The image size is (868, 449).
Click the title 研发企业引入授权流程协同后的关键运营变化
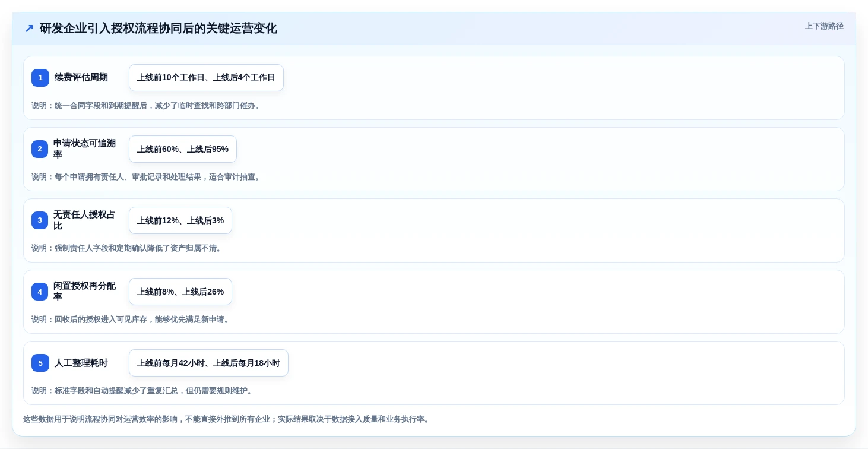(x=159, y=29)
